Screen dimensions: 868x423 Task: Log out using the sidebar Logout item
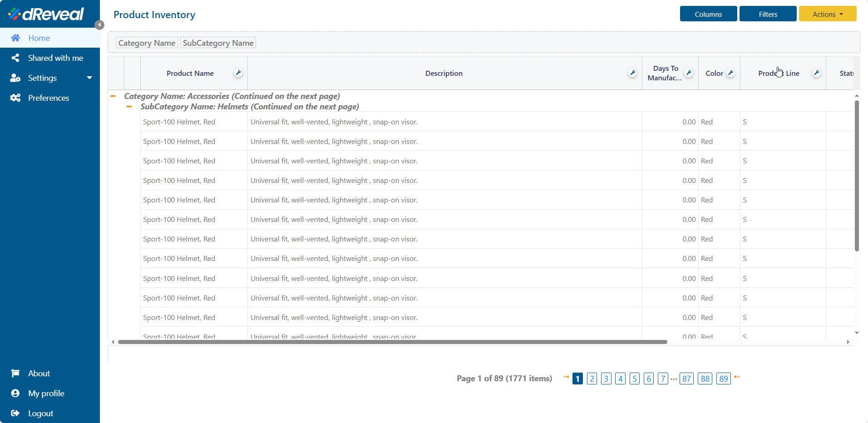(x=40, y=413)
